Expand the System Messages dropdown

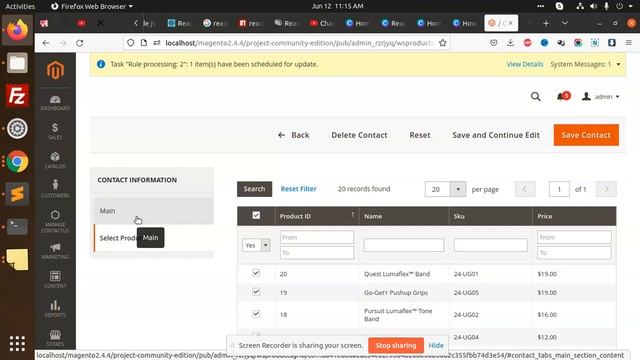585,64
